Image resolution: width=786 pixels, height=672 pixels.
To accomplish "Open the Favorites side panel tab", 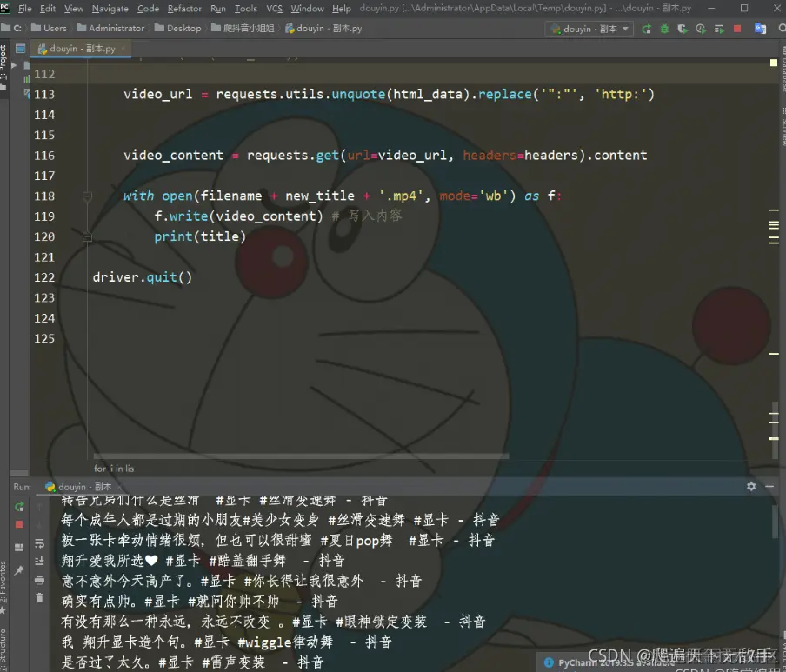I will click(3, 588).
